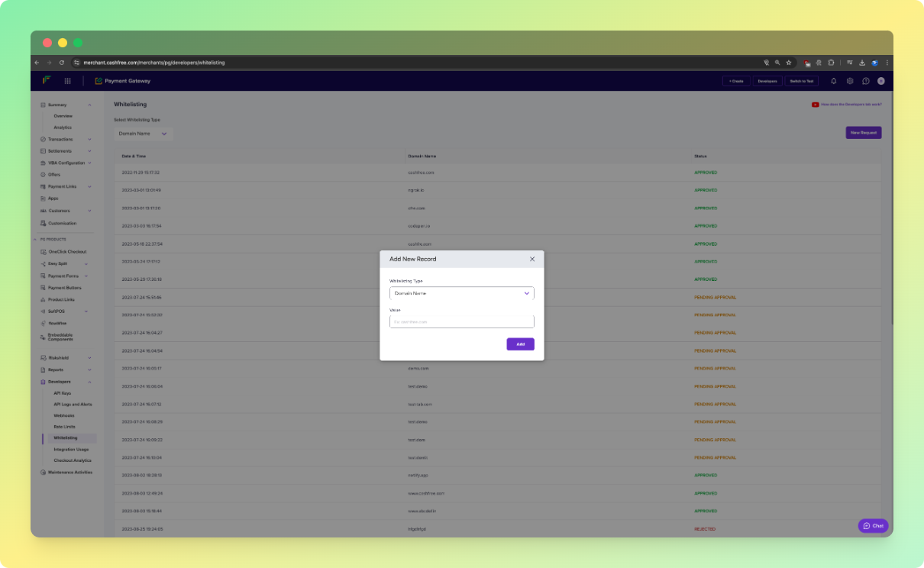Click the + Create button
The width and height of the screenshot is (924, 568).
pos(736,81)
